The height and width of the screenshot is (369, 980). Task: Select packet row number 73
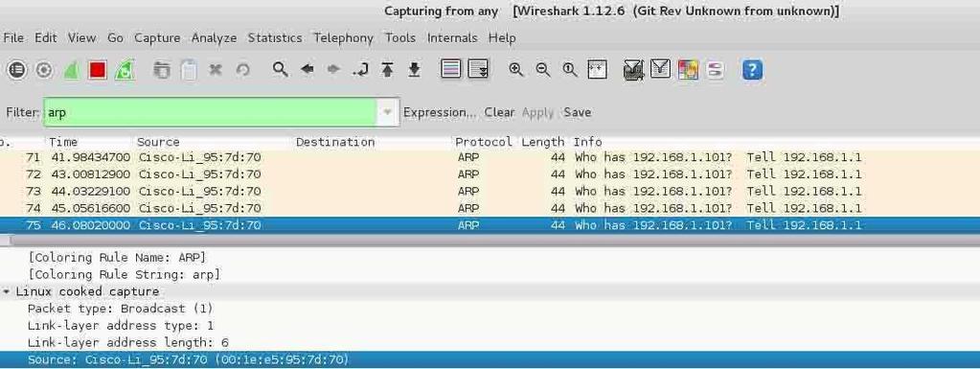[490, 192]
